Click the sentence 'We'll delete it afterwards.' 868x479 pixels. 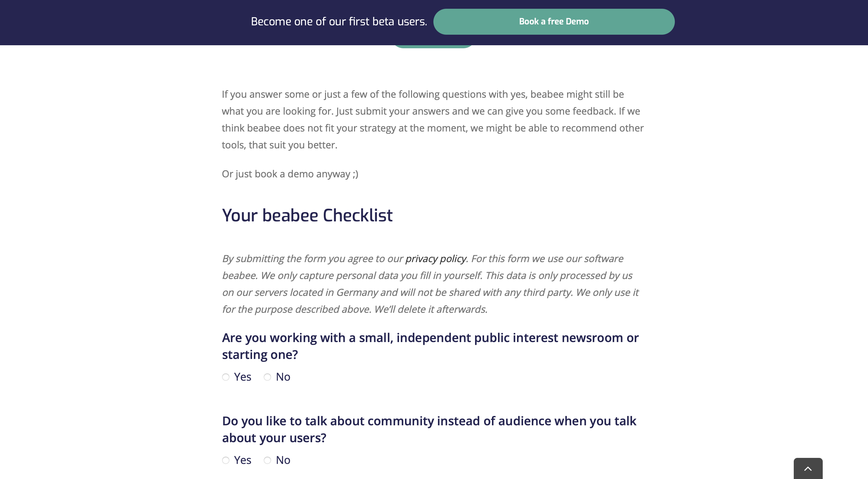[431, 309]
